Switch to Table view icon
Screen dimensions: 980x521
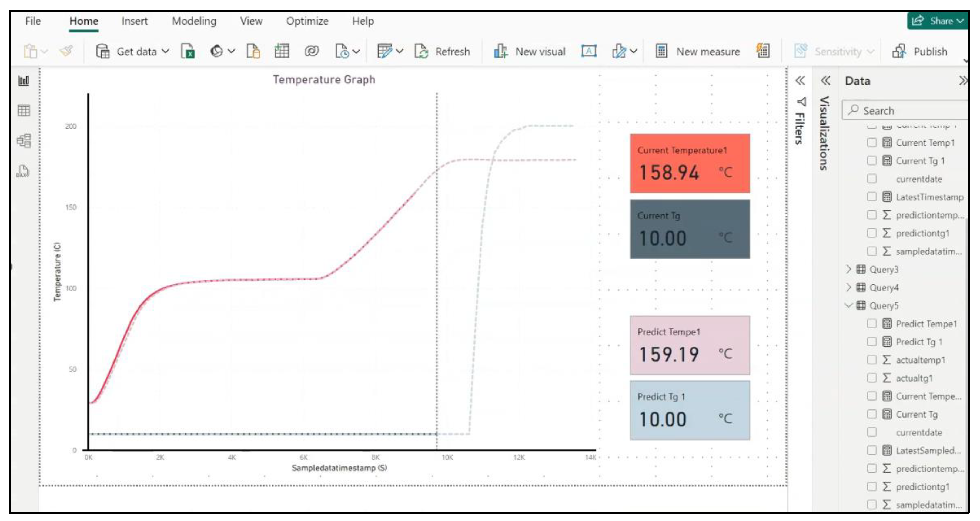[x=24, y=111]
